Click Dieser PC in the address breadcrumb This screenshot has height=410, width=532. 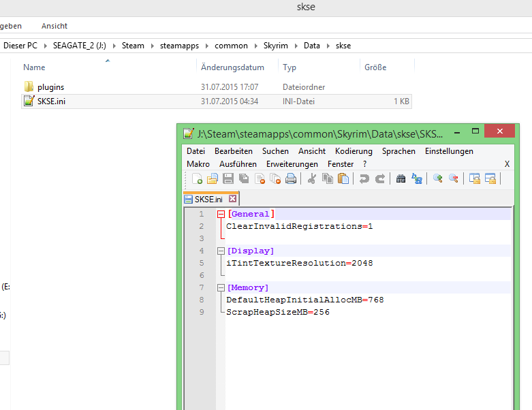pyautogui.click(x=20, y=46)
